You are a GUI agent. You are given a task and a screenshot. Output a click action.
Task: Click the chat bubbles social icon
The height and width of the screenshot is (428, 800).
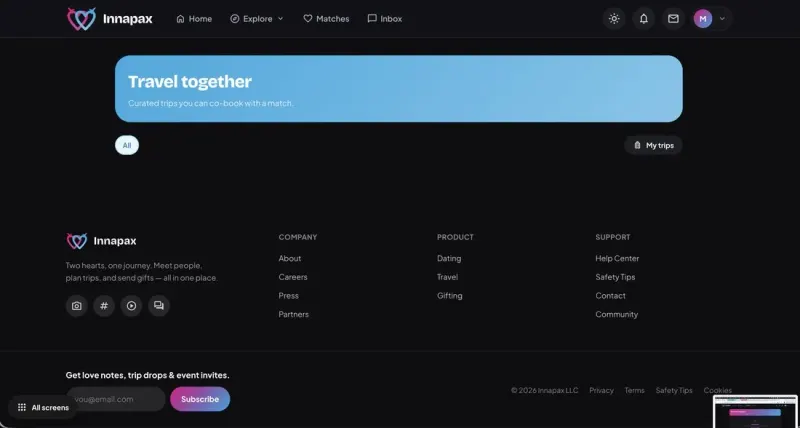pos(159,306)
